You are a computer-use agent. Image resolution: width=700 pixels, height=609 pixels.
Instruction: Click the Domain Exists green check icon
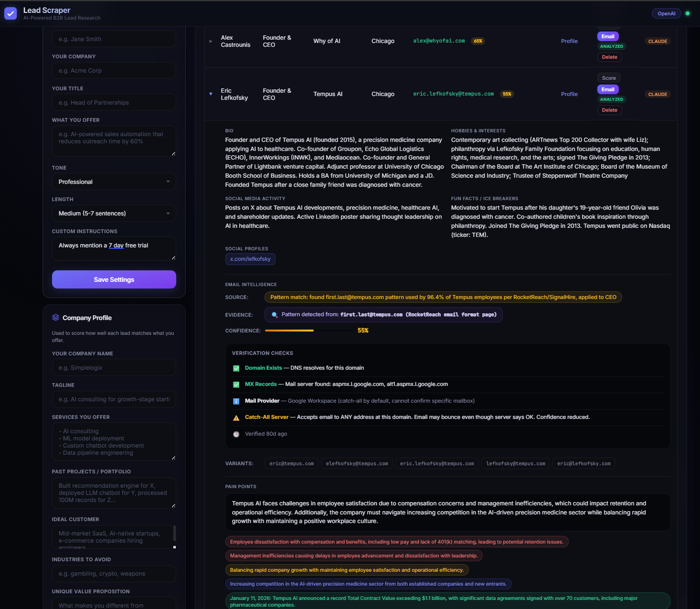point(236,368)
